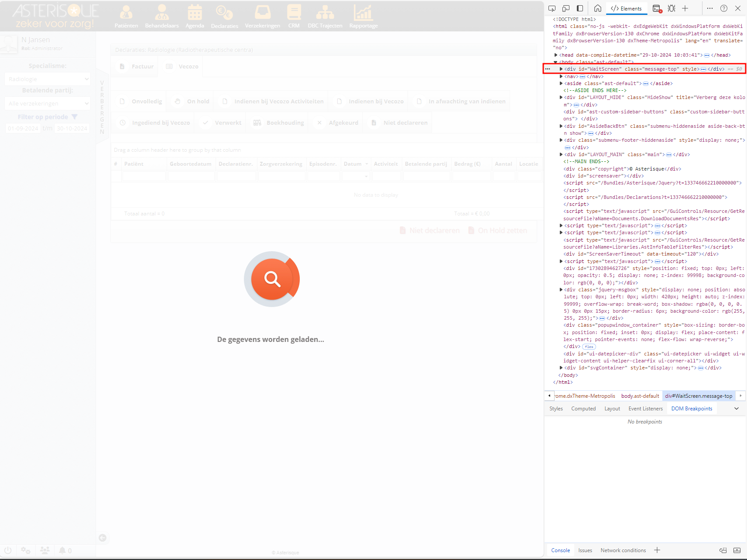Open the notifications bell icon
The height and width of the screenshot is (560, 747).
[62, 550]
